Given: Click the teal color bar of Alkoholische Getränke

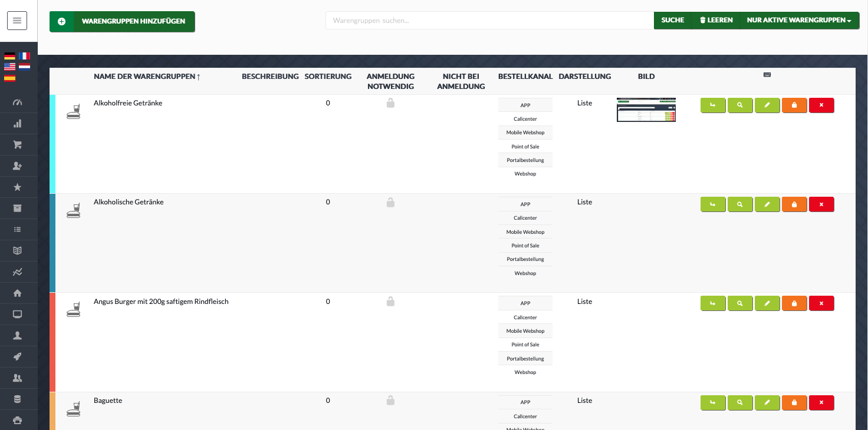Looking at the screenshot, I should coord(52,243).
